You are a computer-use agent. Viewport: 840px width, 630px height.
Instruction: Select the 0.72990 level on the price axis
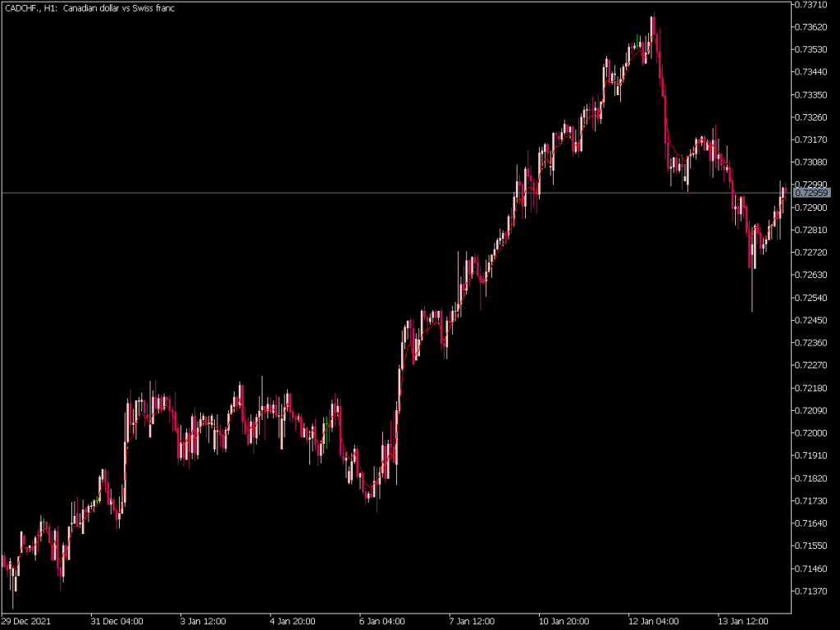point(812,184)
